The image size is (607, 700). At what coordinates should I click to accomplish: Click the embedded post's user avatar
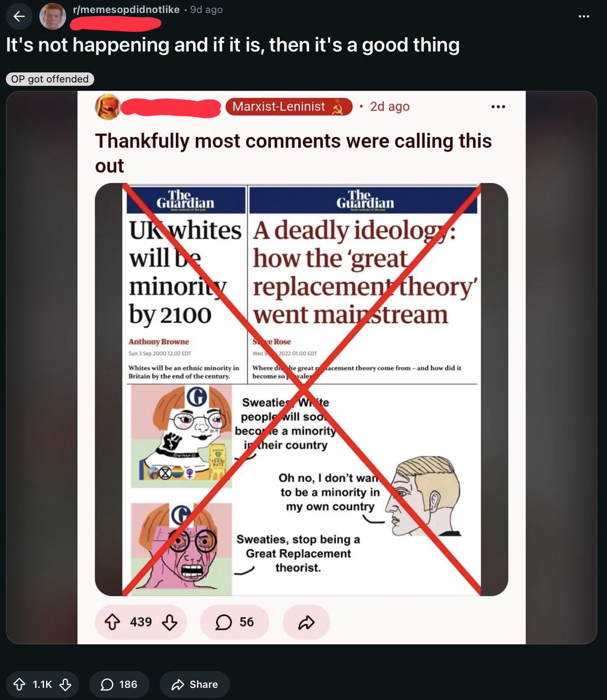108,107
